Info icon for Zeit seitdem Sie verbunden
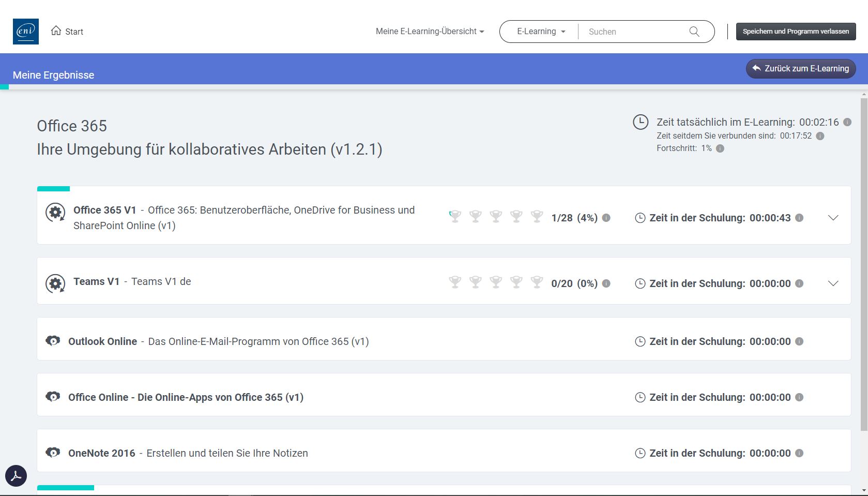 [x=820, y=136]
